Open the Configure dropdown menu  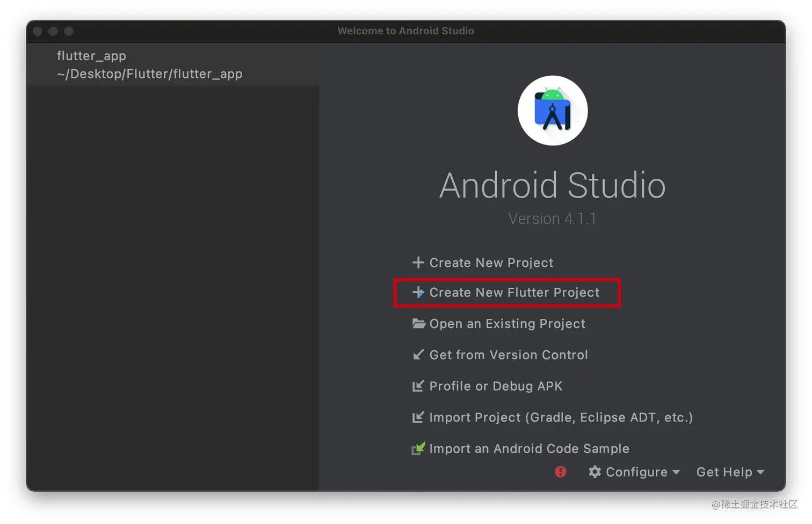coord(634,472)
